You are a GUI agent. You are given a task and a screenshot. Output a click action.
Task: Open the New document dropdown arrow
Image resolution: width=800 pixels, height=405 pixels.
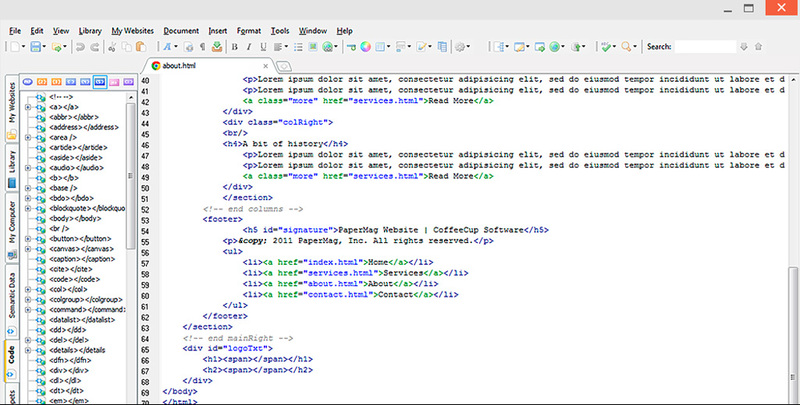pyautogui.click(x=23, y=47)
